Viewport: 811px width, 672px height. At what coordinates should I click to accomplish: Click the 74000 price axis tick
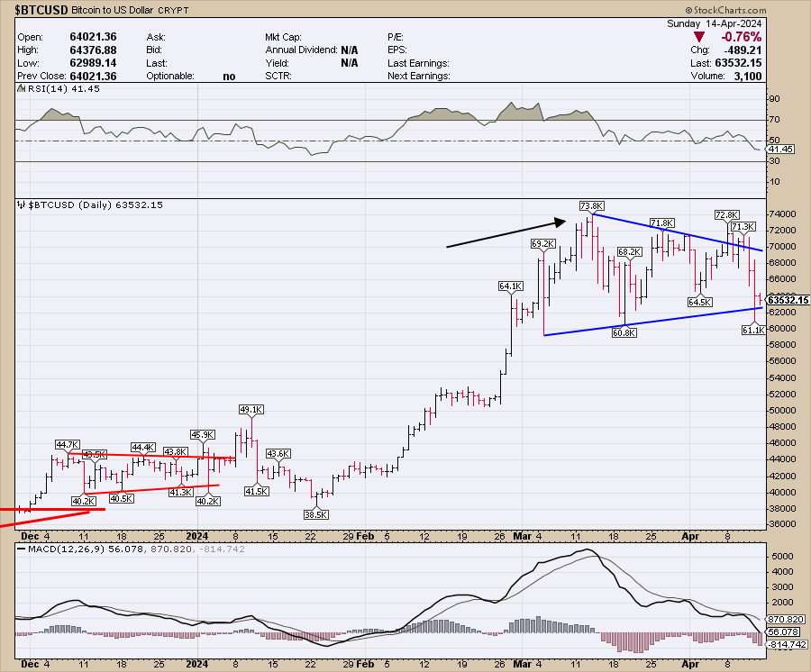pyautogui.click(x=782, y=214)
